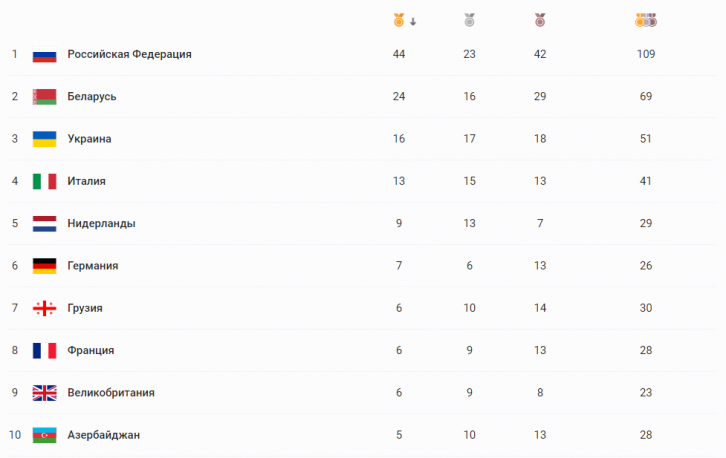Click Russia's total medal count 109

pyautogui.click(x=645, y=54)
